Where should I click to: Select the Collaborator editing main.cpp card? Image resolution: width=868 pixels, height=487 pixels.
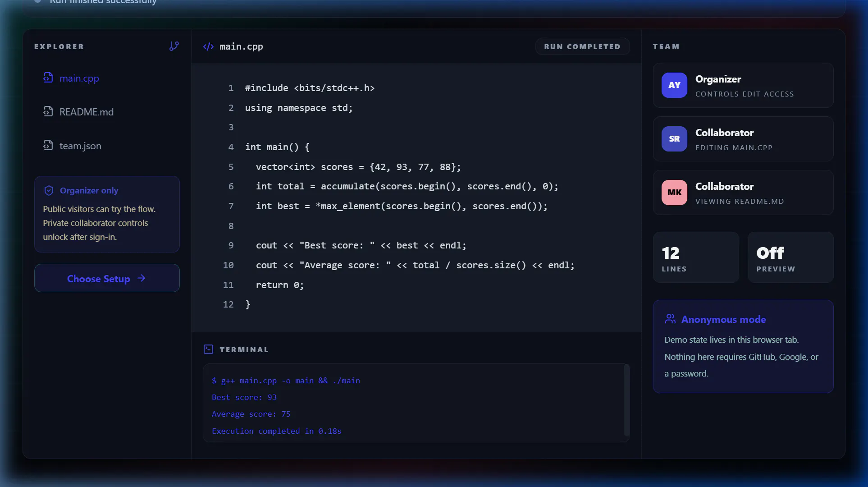[743, 139]
